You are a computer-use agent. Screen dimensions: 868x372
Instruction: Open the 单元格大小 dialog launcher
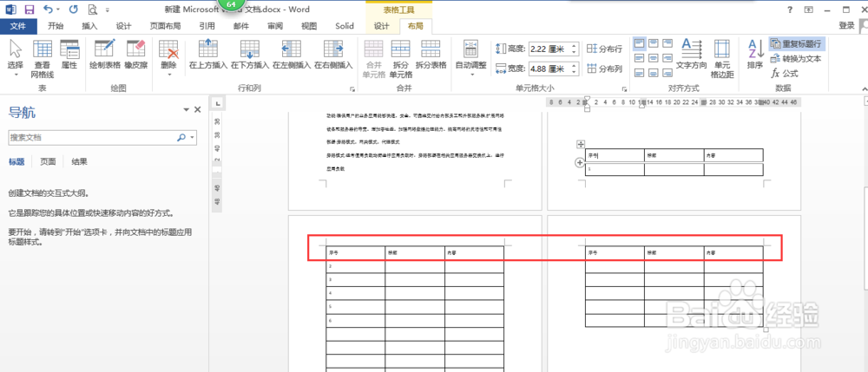624,88
